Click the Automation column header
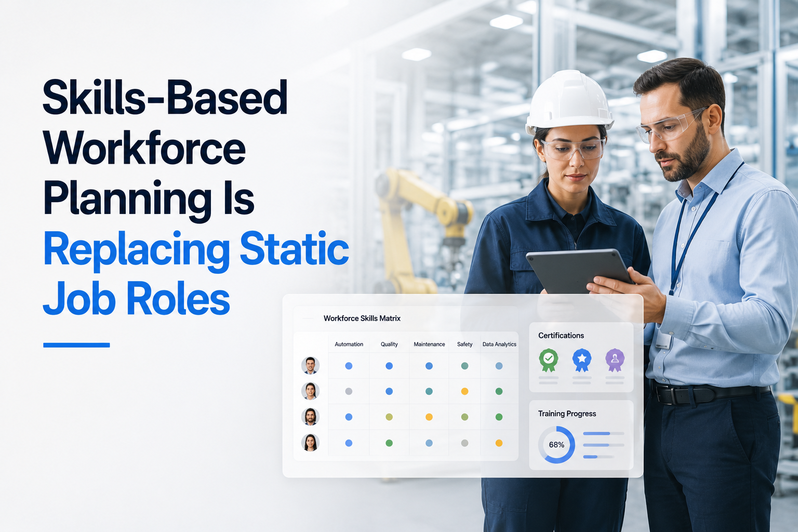 (349, 344)
